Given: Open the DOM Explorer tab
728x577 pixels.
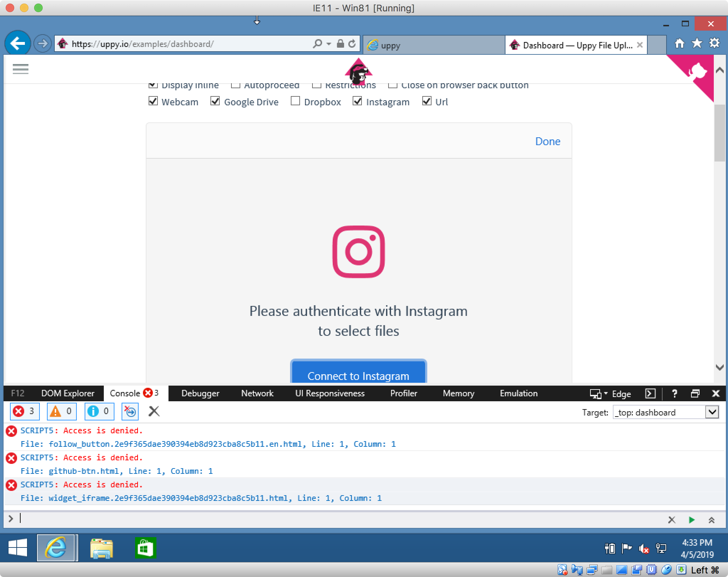Looking at the screenshot, I should [68, 393].
